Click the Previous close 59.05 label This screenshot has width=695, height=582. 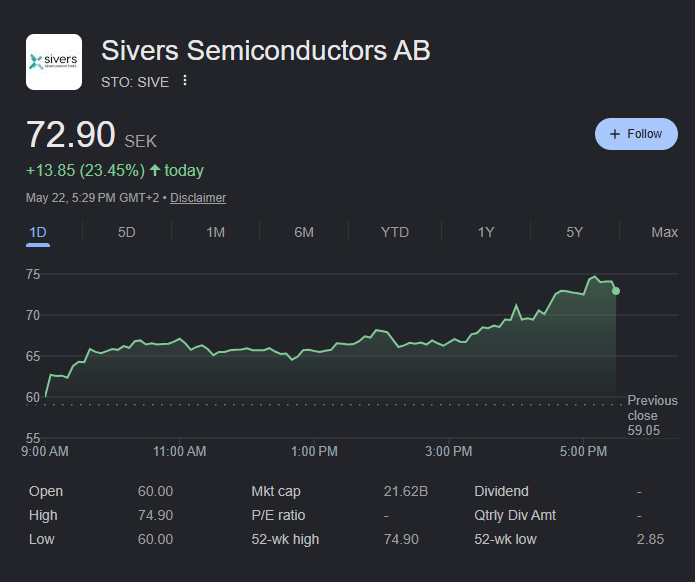pyautogui.click(x=652, y=415)
